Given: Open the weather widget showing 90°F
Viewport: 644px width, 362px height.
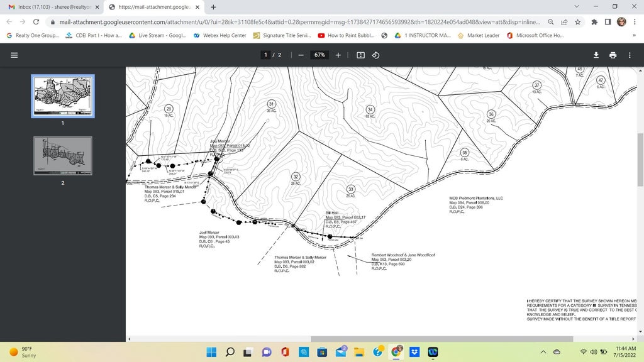Looking at the screenshot, I should coord(23,352).
